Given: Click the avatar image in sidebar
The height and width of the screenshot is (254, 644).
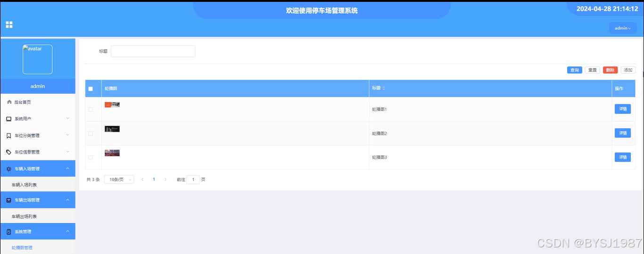Looking at the screenshot, I should 38,59.
